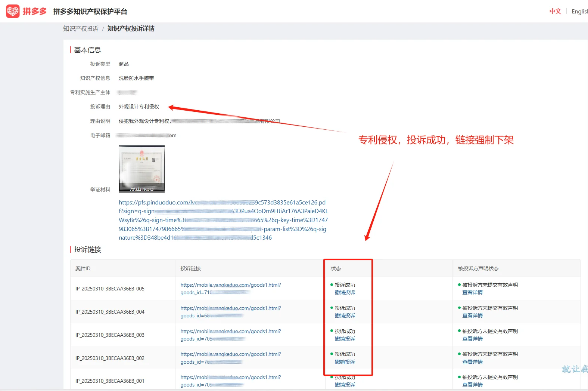Image resolution: width=588 pixels, height=391 pixels.
Task: Click the 被投诉方声明状态 column header
Action: tap(478, 268)
